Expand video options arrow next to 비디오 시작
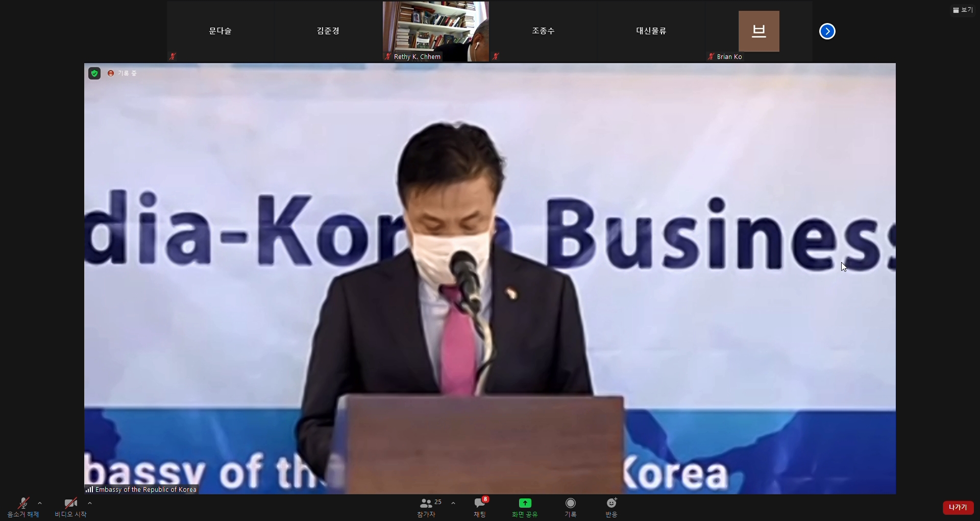Viewport: 980px width, 521px height. [90, 503]
